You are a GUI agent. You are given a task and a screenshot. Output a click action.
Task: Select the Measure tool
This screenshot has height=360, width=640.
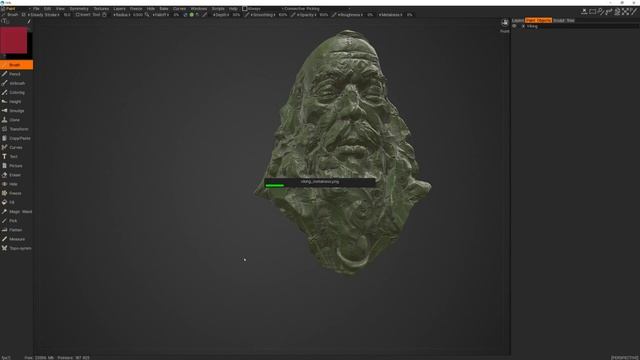16,239
